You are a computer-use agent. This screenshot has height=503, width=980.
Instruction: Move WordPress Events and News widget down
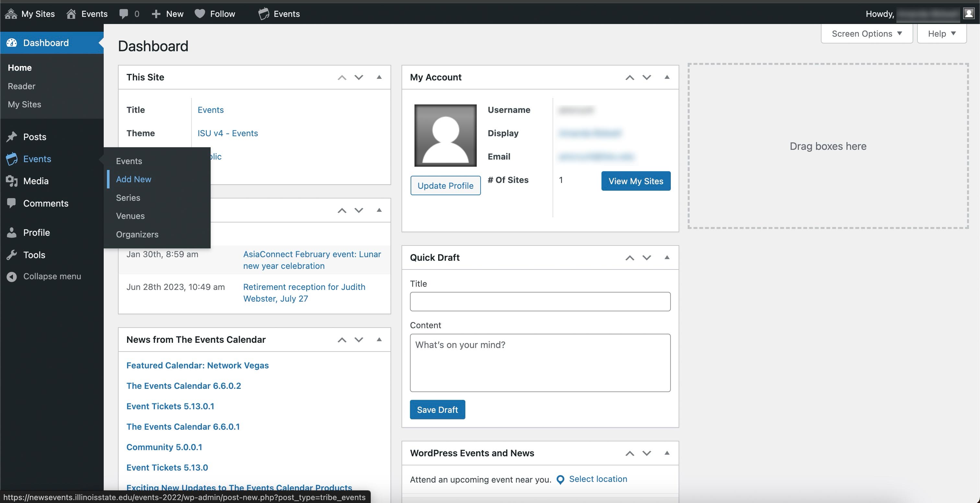point(646,453)
